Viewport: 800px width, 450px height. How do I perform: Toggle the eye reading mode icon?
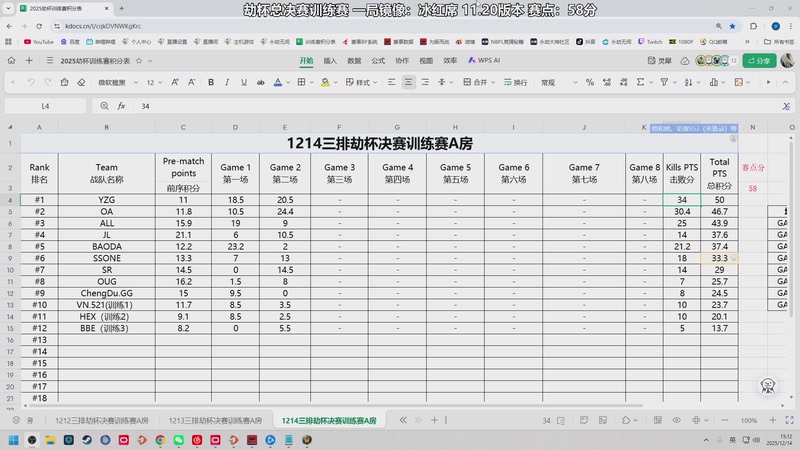677,420
